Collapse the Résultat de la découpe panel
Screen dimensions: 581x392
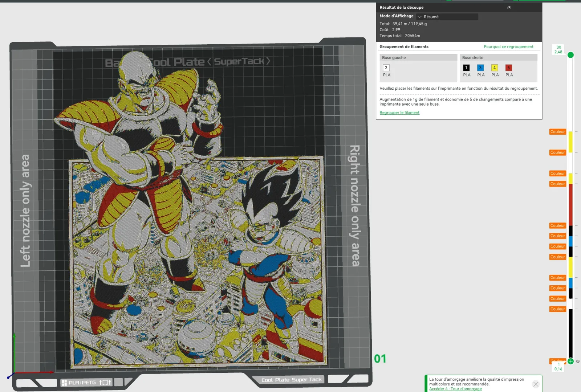pyautogui.click(x=509, y=7)
